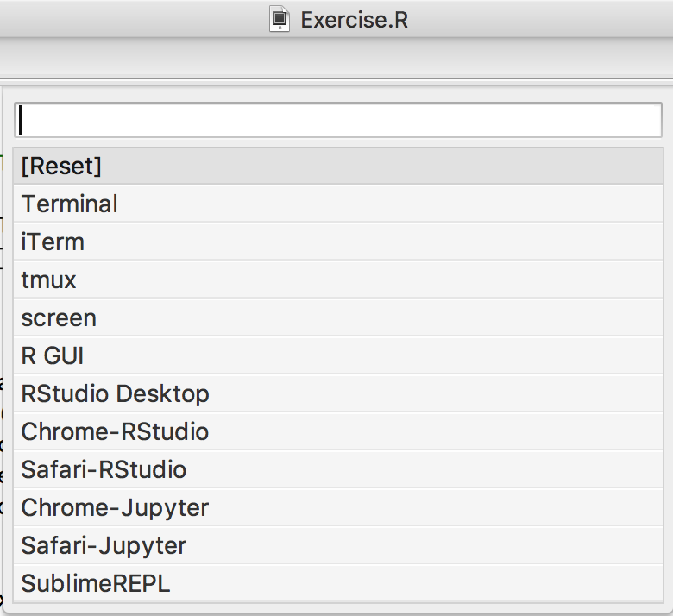Select Safari-Jupyter
Screen dimensions: 673x616
point(338,545)
